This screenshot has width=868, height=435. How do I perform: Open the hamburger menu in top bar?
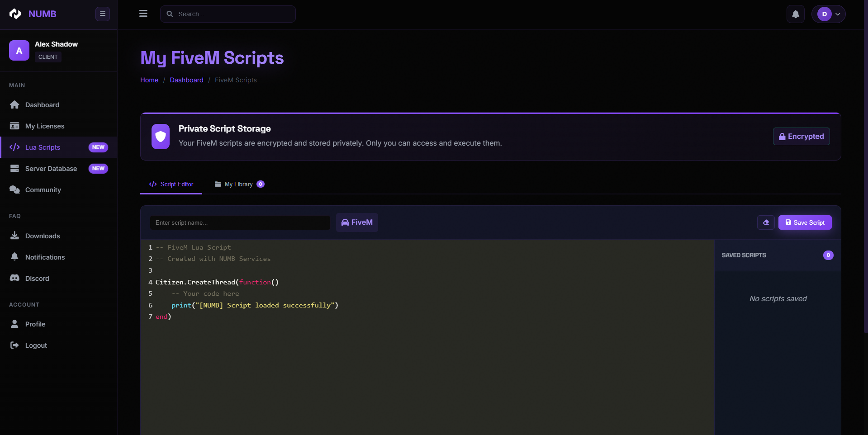coord(143,14)
